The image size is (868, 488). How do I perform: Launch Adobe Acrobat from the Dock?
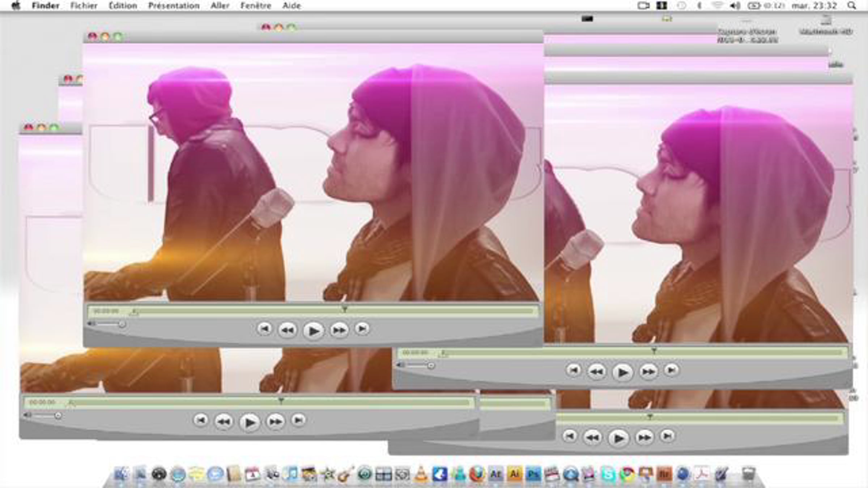point(702,474)
